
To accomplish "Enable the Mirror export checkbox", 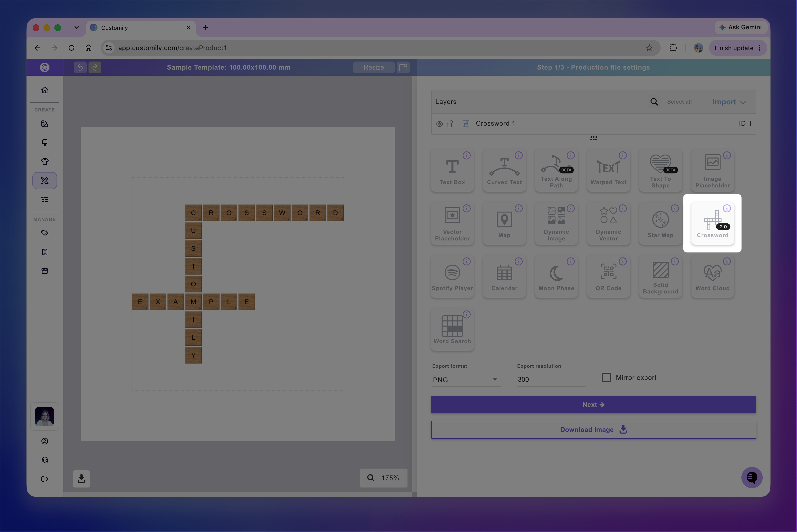I will (606, 377).
